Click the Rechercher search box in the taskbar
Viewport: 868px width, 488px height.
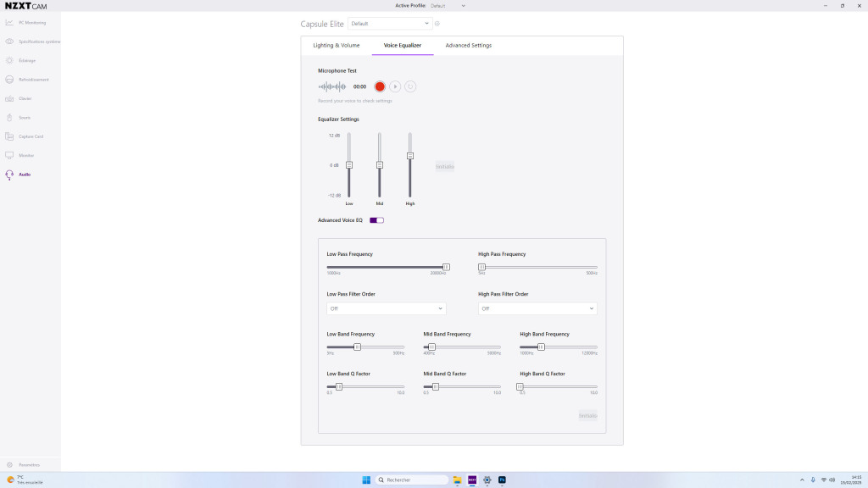412,480
